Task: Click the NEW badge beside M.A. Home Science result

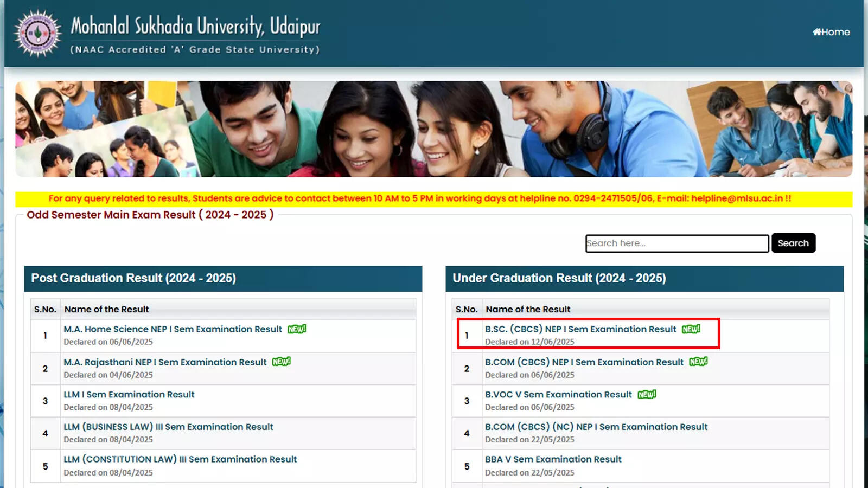Action: tap(296, 329)
